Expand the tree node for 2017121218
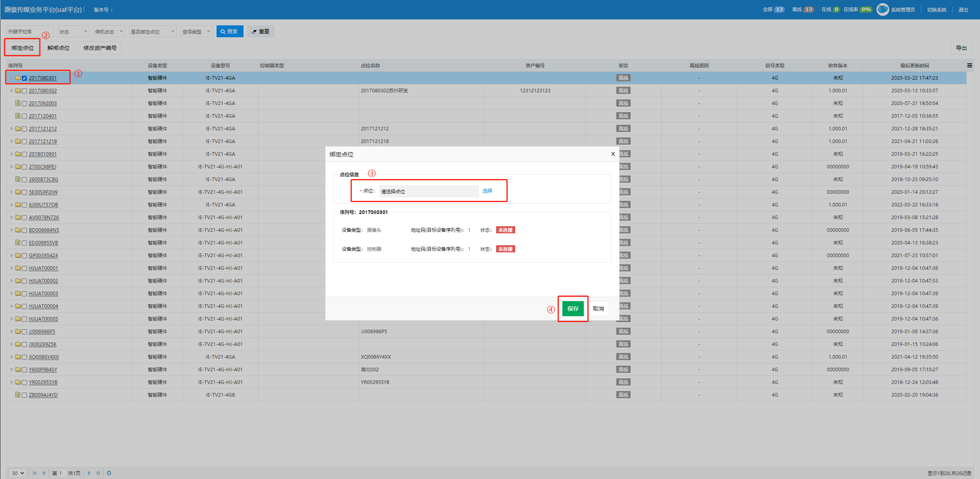980x479 pixels. pyautogui.click(x=12, y=141)
